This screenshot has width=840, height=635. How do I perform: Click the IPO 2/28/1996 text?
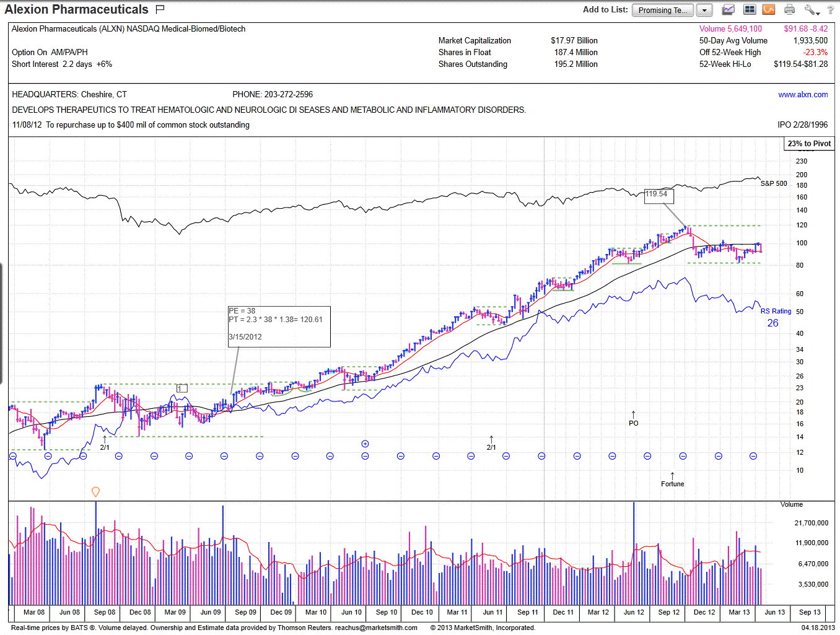tap(802, 125)
